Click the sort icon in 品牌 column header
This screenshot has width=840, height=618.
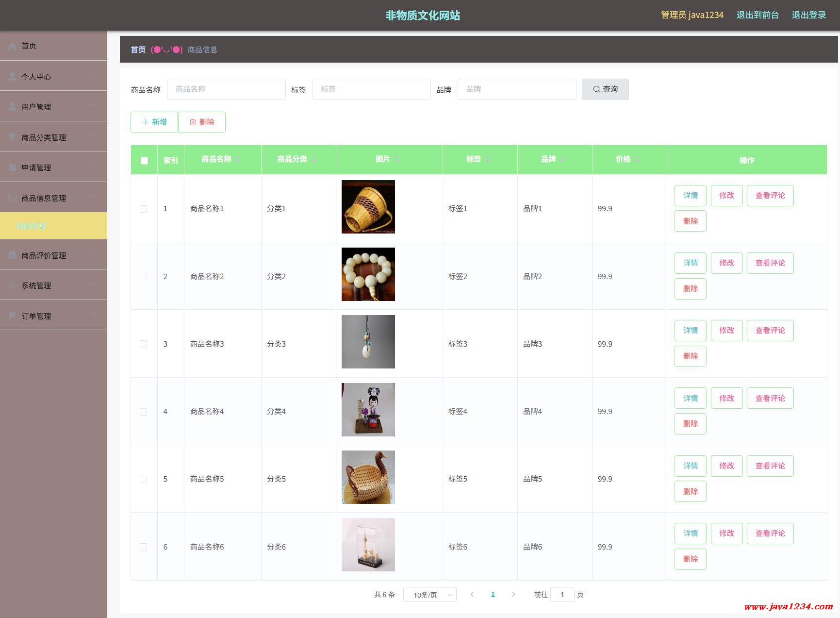[x=561, y=159]
